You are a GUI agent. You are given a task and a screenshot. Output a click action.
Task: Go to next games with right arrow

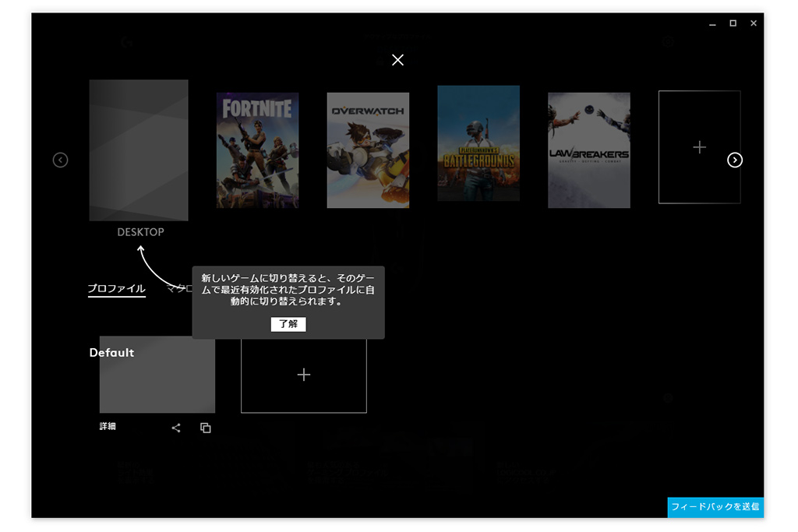(x=734, y=160)
